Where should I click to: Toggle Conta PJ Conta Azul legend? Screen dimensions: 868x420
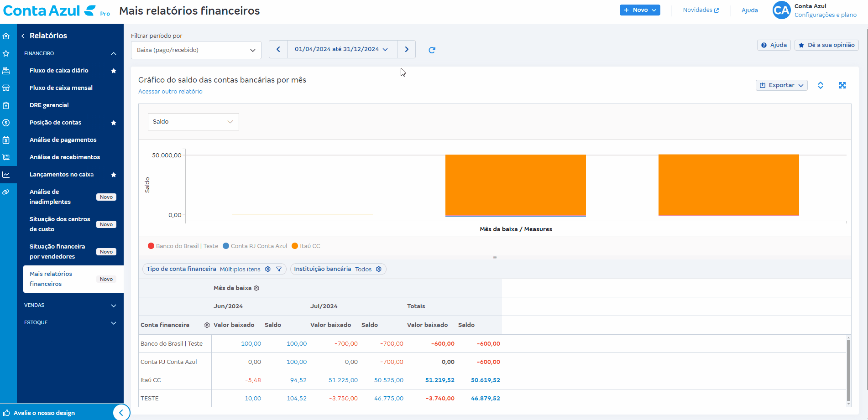coord(255,246)
